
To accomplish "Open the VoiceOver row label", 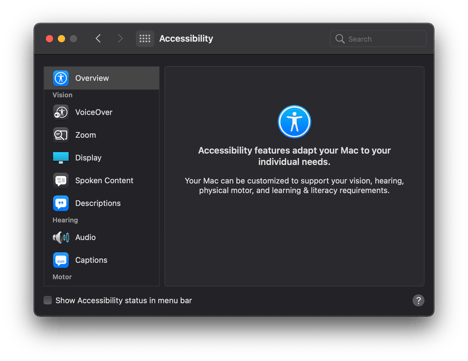I will [x=94, y=112].
